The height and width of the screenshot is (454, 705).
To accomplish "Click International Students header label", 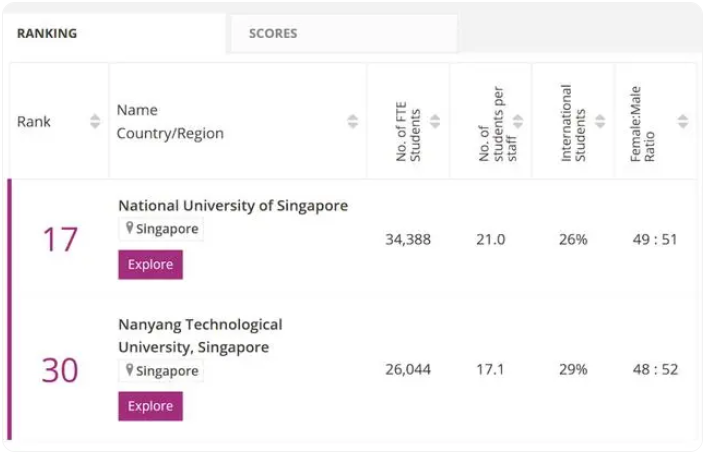I will coord(573,123).
